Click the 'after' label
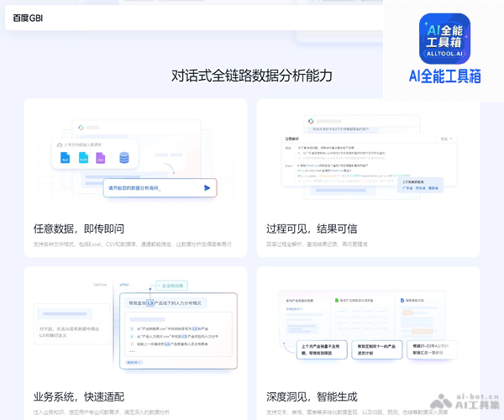The height and width of the screenshot is (420, 504). tap(124, 285)
